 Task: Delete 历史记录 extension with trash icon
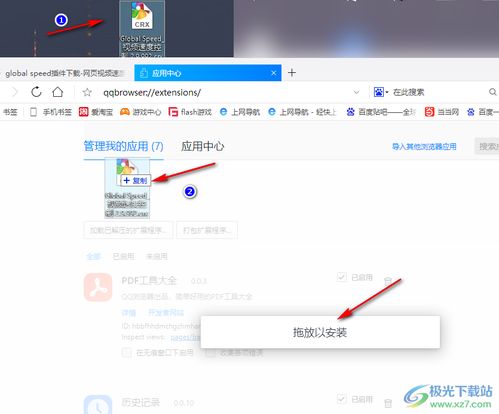pos(388,403)
